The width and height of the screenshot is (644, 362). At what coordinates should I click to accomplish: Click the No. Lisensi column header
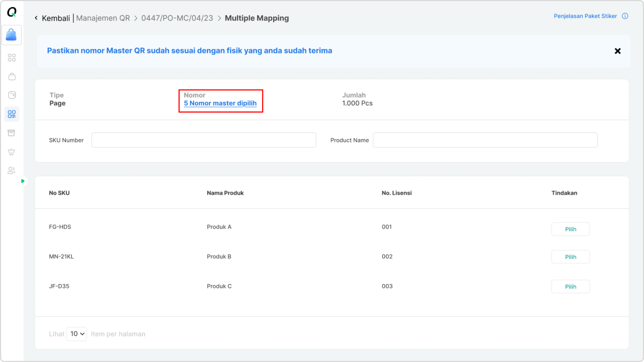pyautogui.click(x=397, y=193)
